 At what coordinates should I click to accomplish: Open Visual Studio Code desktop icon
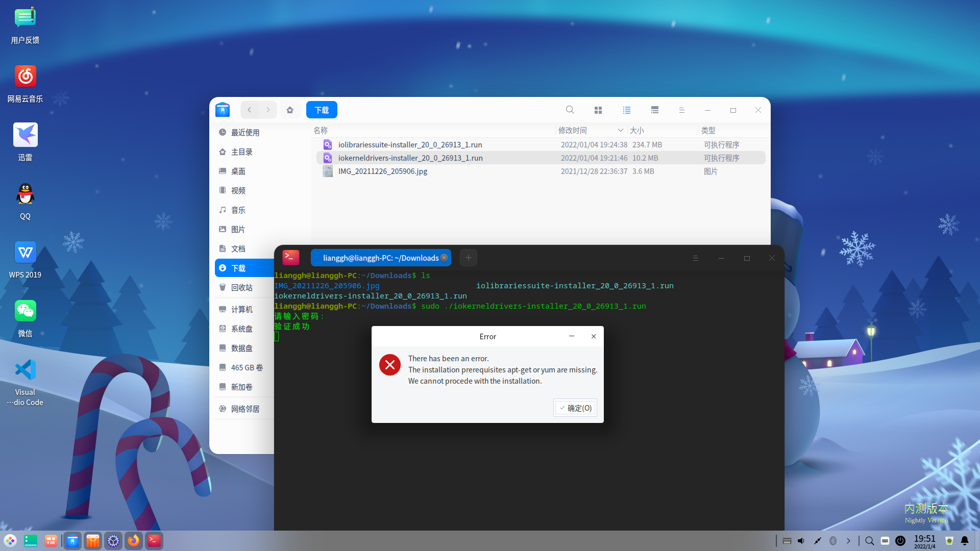click(x=25, y=370)
